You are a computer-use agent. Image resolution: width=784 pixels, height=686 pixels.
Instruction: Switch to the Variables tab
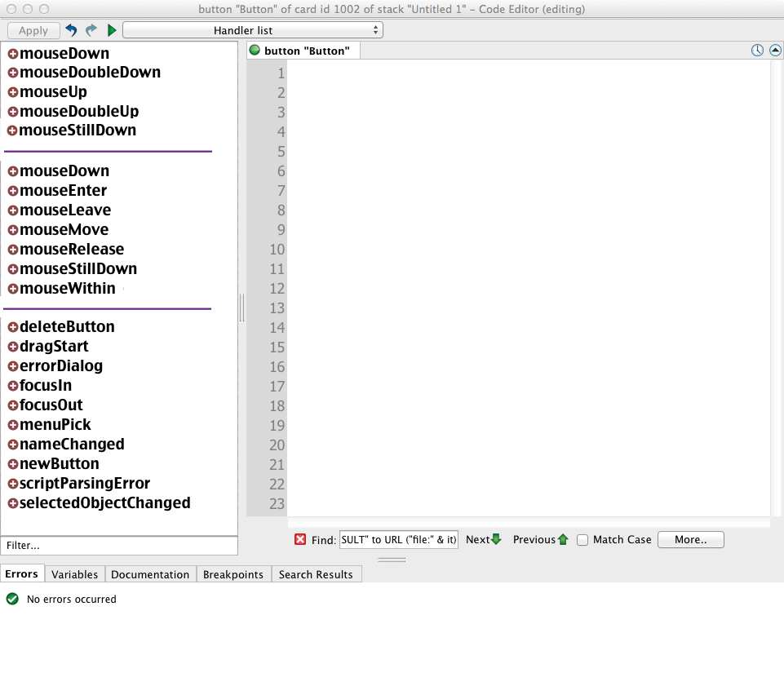coord(74,574)
